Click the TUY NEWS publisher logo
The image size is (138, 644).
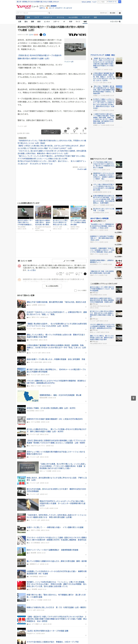(x=77, y=35)
